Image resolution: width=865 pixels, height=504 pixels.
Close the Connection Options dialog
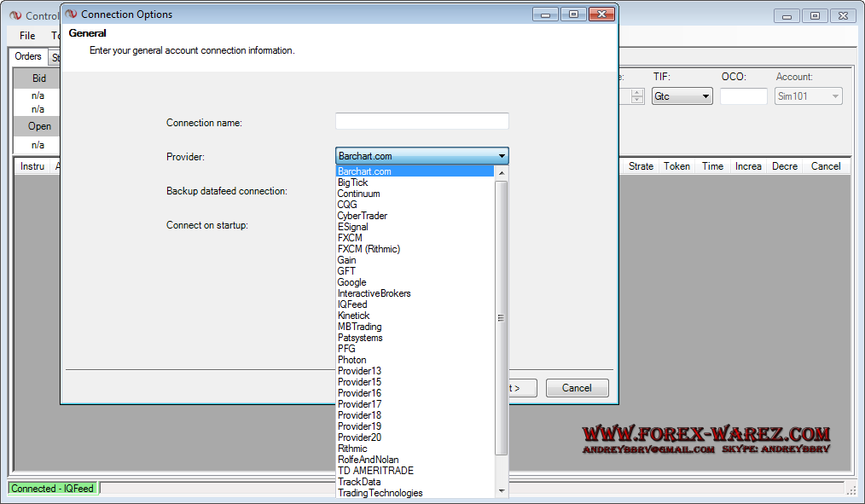point(601,14)
